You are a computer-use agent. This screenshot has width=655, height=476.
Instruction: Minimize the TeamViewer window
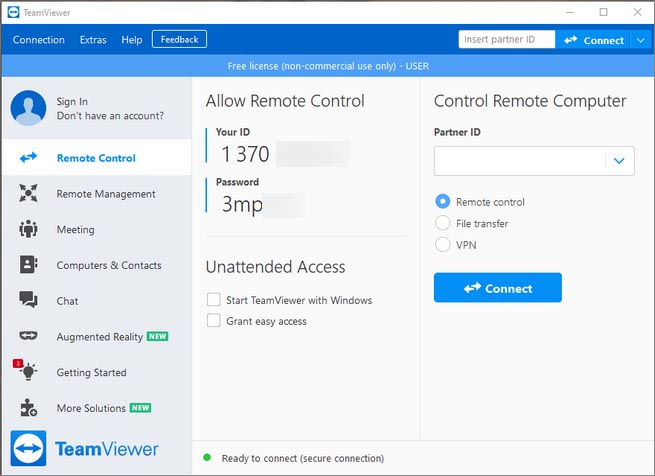(570, 12)
